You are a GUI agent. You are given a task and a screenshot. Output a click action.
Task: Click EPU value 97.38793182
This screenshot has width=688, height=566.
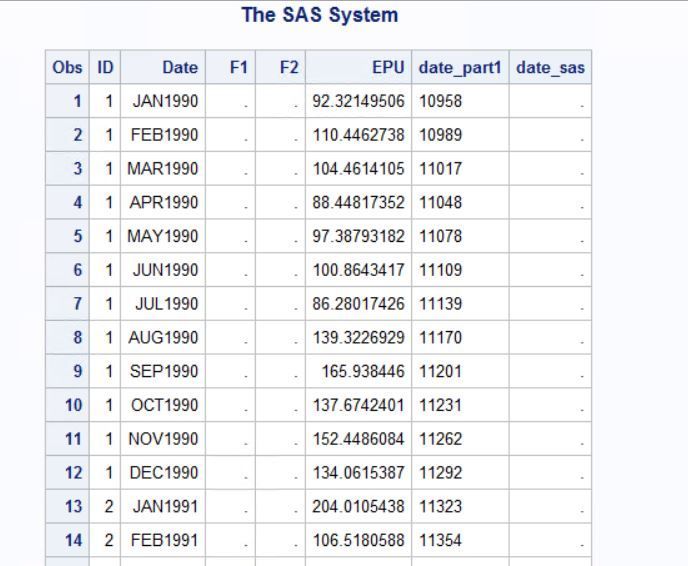click(358, 236)
